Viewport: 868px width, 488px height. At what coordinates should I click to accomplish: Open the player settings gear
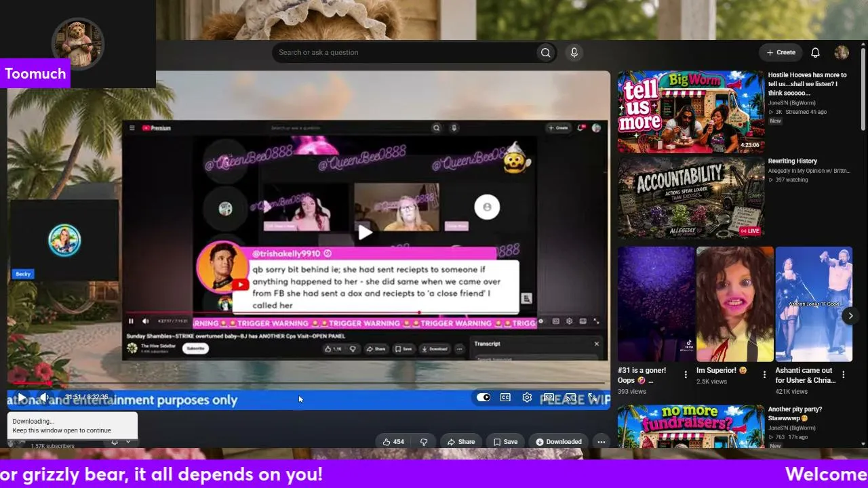(x=527, y=398)
